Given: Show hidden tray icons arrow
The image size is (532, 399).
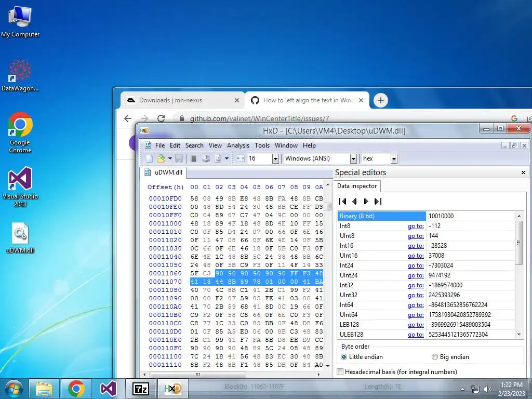Looking at the screenshot, I should 462,390.
